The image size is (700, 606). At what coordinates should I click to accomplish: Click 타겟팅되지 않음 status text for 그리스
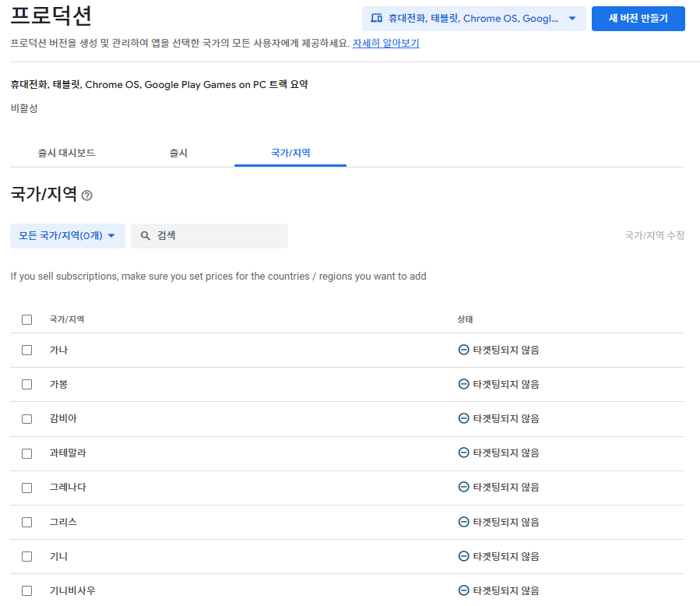coord(506,522)
